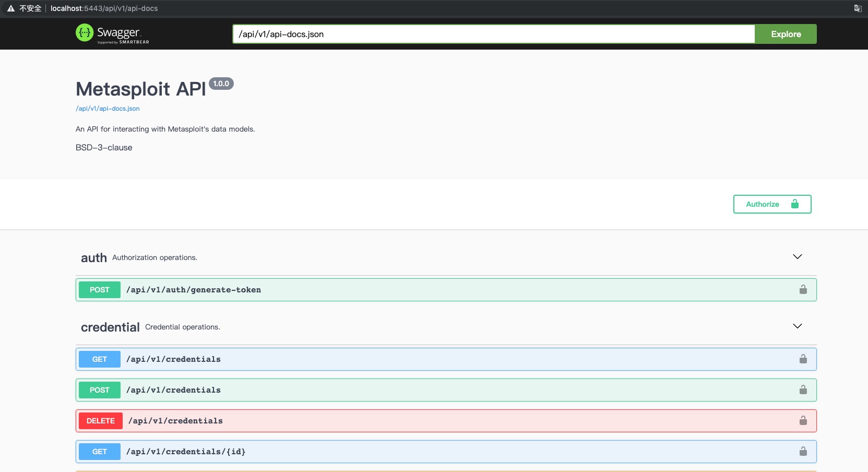Click the DELETE method badge
868x472 pixels.
[x=101, y=421]
